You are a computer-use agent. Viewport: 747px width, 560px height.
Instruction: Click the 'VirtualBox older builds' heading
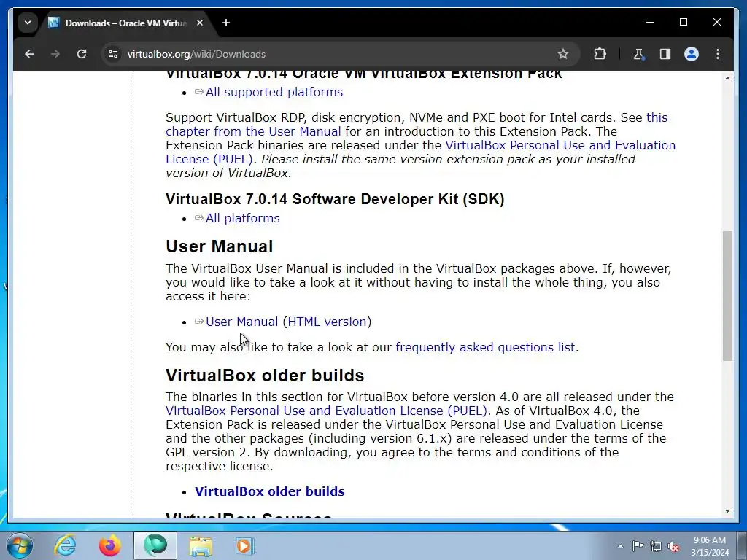point(265,376)
